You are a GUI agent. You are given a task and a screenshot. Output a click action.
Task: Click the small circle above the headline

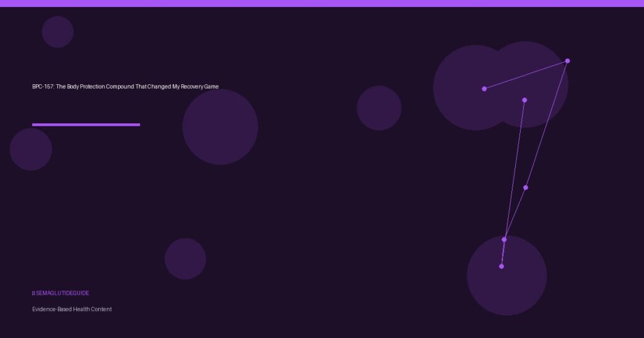click(58, 31)
